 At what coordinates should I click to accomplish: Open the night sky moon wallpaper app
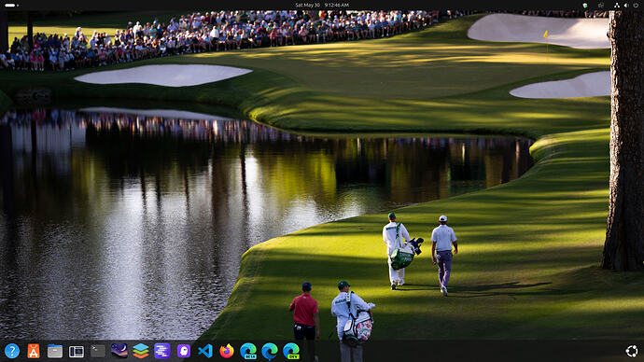coord(119,351)
